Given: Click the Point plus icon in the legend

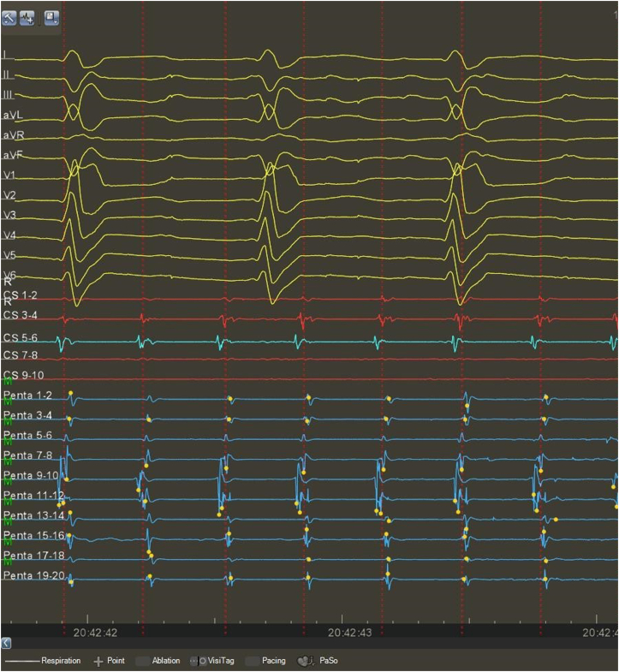Looking at the screenshot, I should click(x=98, y=661).
